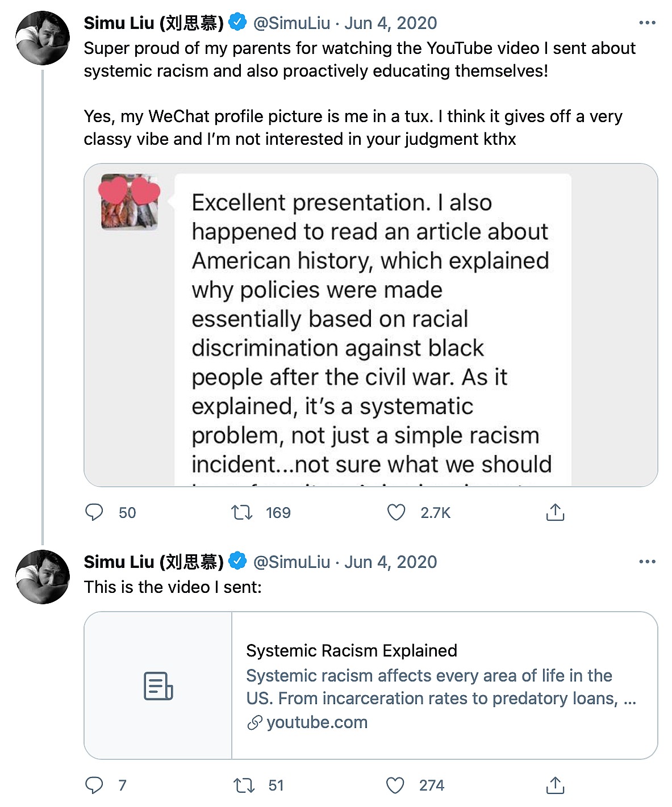The height and width of the screenshot is (807, 672).
Task: Click the Simu Liu display name on second tweet
Action: [x=153, y=562]
